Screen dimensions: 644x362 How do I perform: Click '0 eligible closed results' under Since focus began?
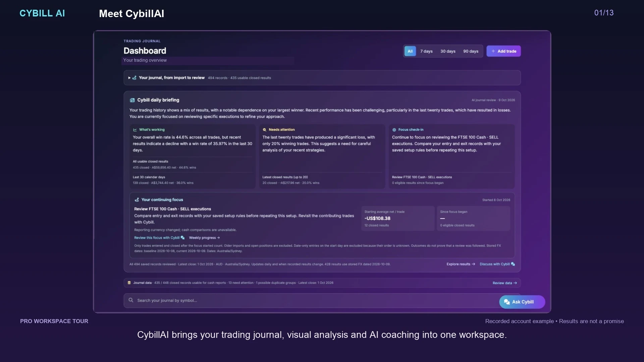point(457,226)
